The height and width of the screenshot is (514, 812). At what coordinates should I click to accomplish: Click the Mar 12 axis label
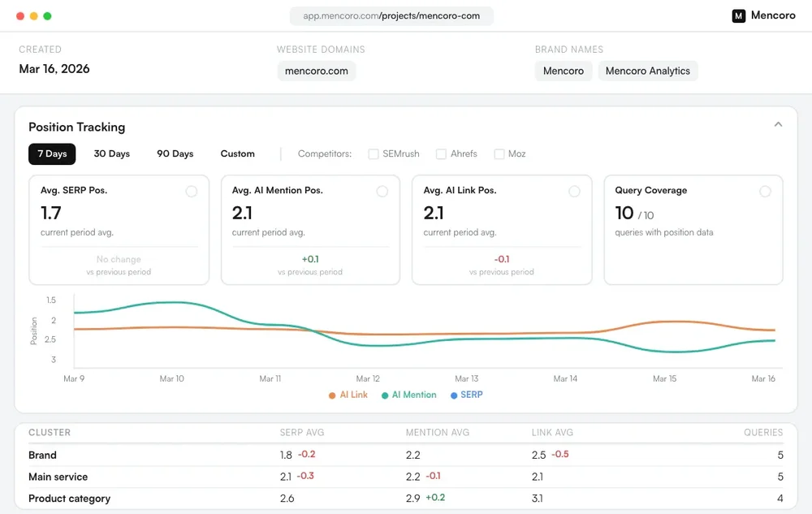368,379
